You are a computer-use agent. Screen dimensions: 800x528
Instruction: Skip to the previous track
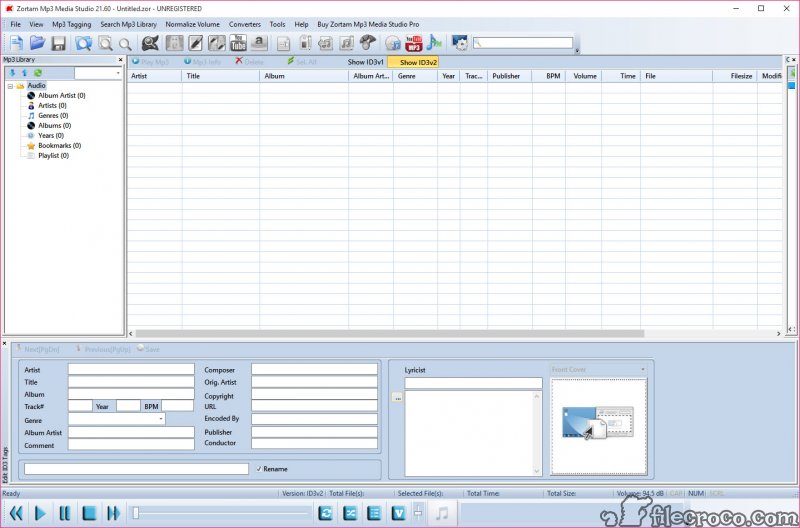tap(16, 513)
